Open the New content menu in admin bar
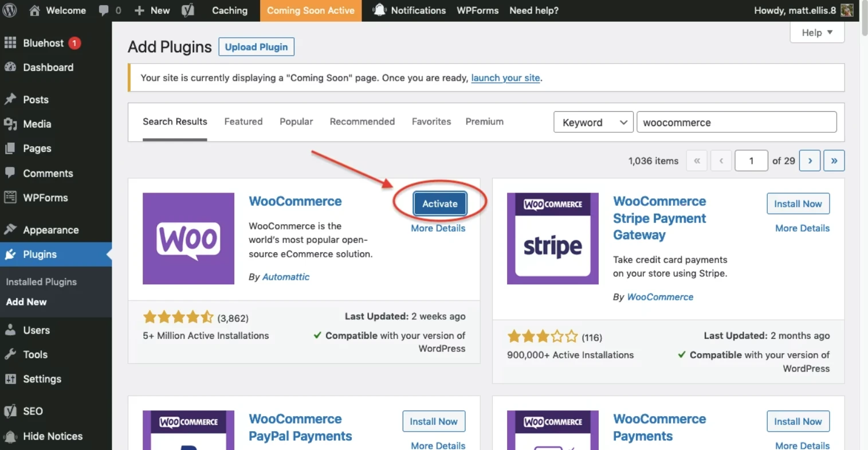 point(152,10)
